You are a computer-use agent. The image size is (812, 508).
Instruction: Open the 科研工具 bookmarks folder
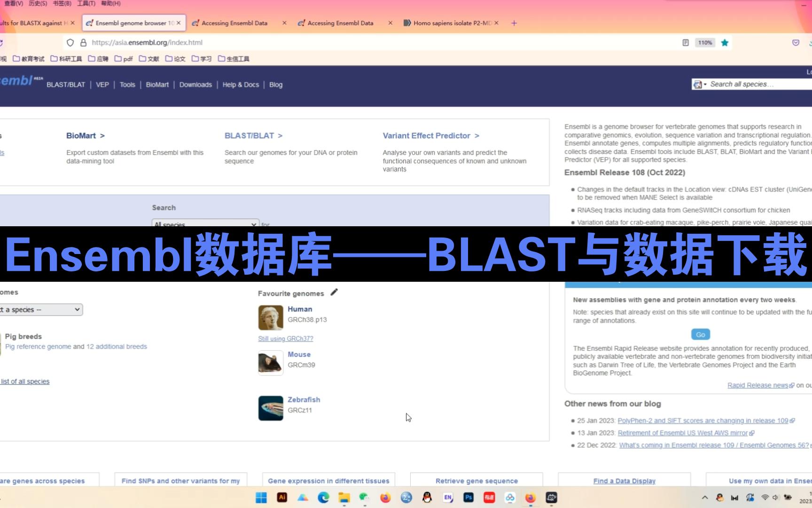coord(66,59)
